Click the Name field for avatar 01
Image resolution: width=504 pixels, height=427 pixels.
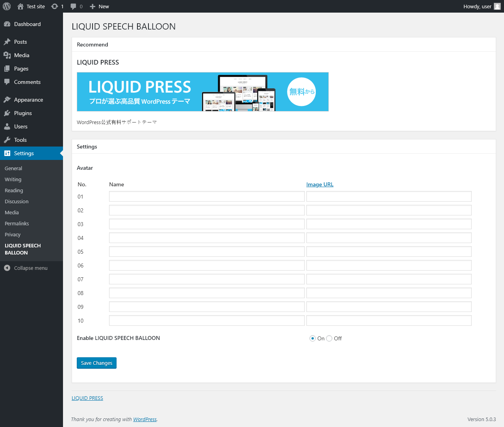[207, 197]
